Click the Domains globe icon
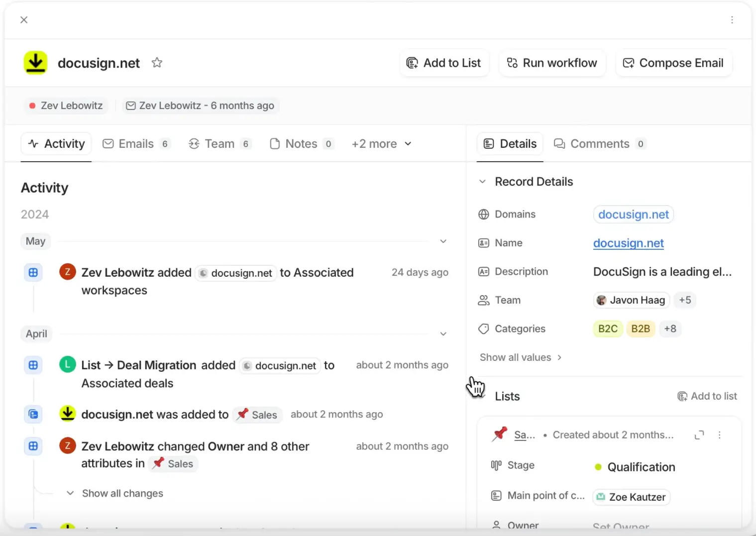This screenshot has height=536, width=756. [483, 214]
